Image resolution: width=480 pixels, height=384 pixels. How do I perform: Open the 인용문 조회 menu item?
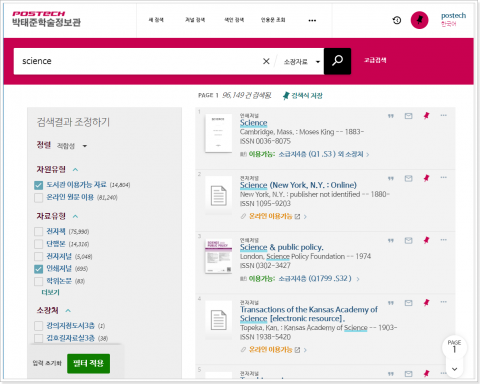(x=273, y=20)
